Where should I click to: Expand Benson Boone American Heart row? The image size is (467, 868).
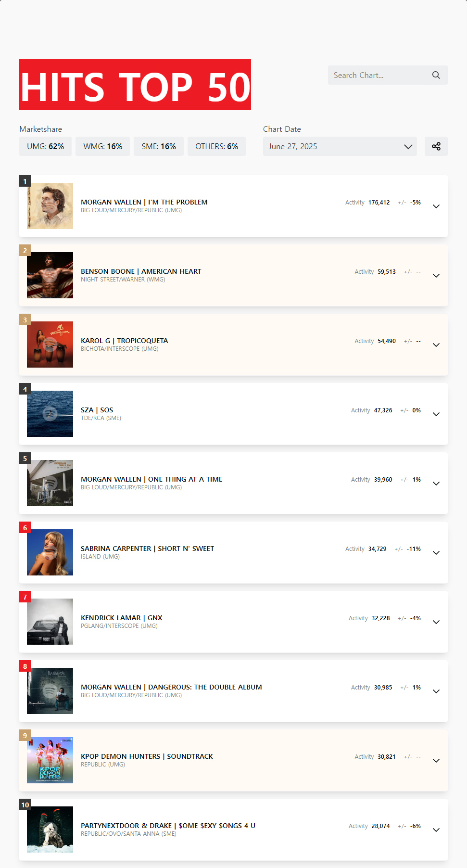436,276
